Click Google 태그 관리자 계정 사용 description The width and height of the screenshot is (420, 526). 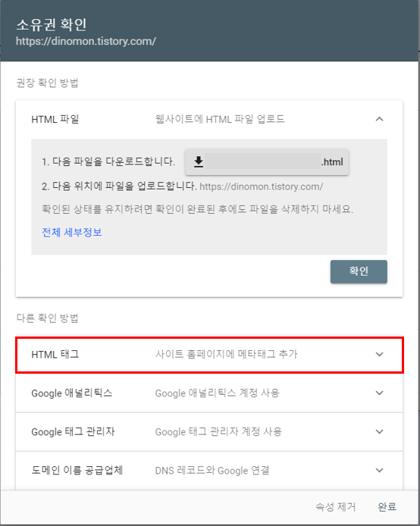point(218,432)
